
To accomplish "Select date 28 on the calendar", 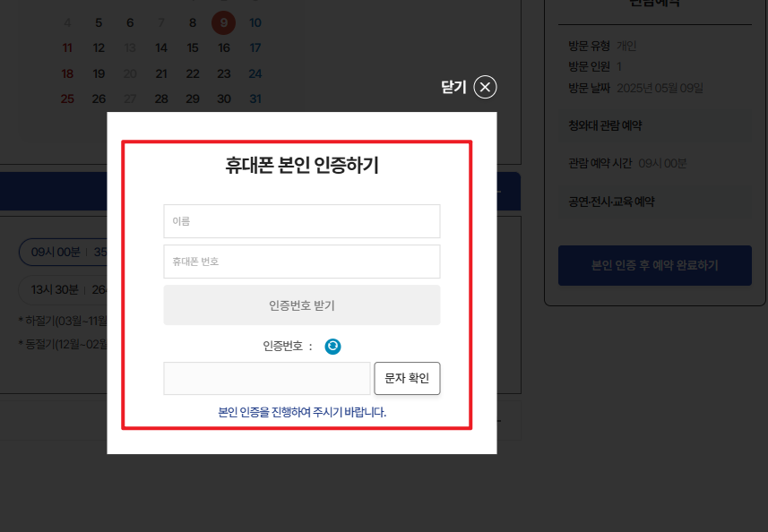I will pos(161,98).
